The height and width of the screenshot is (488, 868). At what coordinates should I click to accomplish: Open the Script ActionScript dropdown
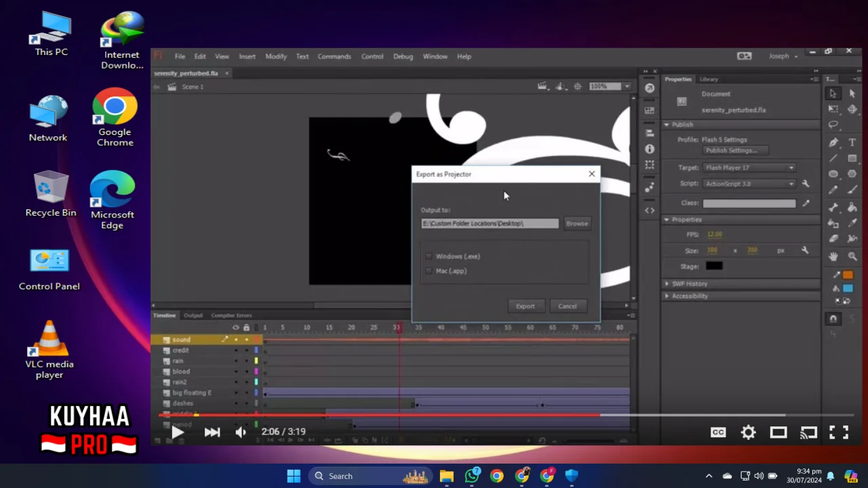(749, 184)
